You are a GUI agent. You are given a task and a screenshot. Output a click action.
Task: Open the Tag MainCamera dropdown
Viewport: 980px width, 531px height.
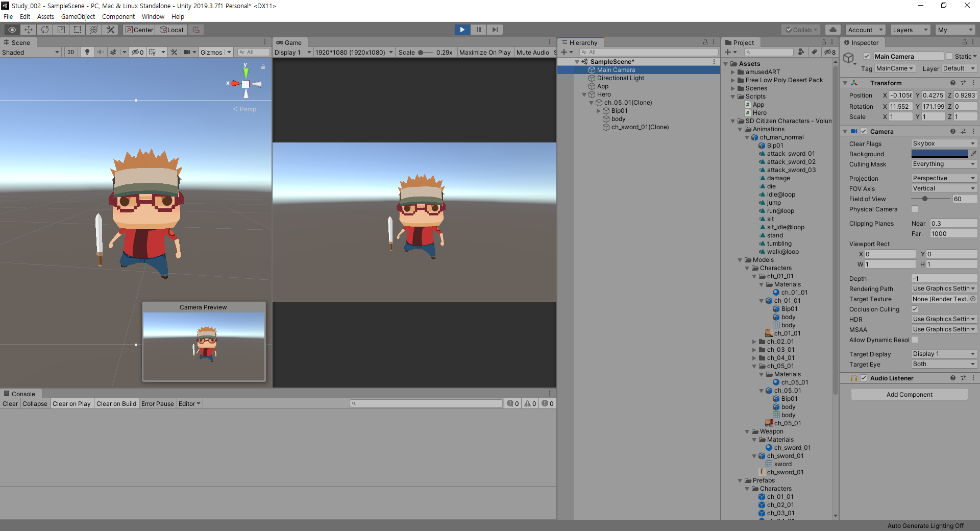click(x=895, y=68)
